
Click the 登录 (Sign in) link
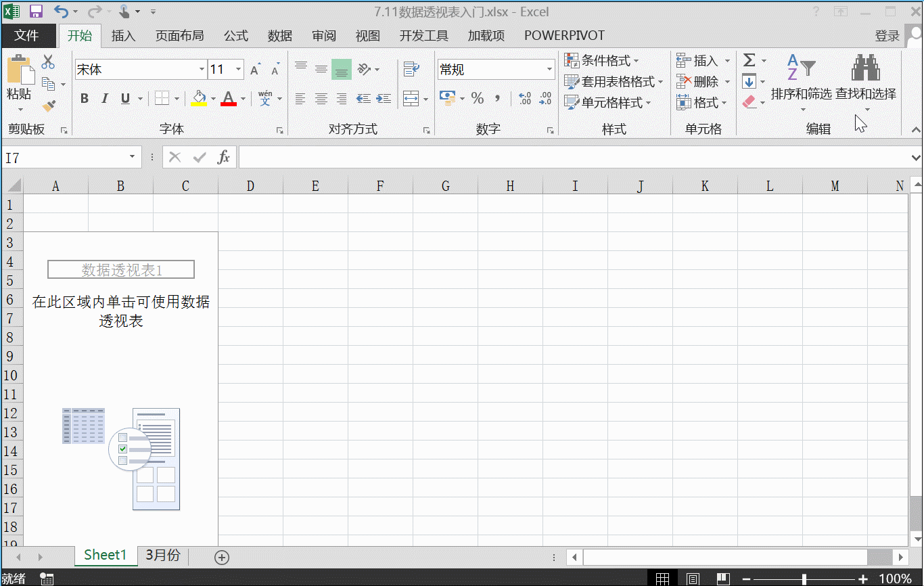887,35
